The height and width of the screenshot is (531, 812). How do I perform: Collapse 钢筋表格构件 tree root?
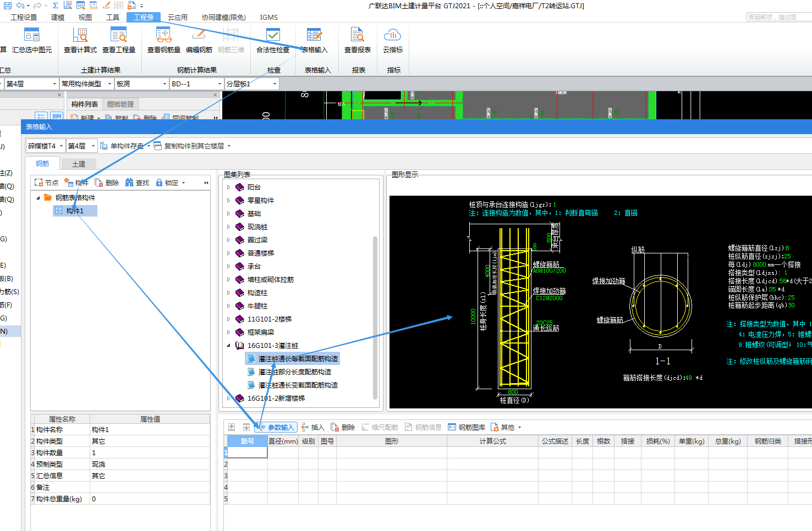(x=38, y=198)
